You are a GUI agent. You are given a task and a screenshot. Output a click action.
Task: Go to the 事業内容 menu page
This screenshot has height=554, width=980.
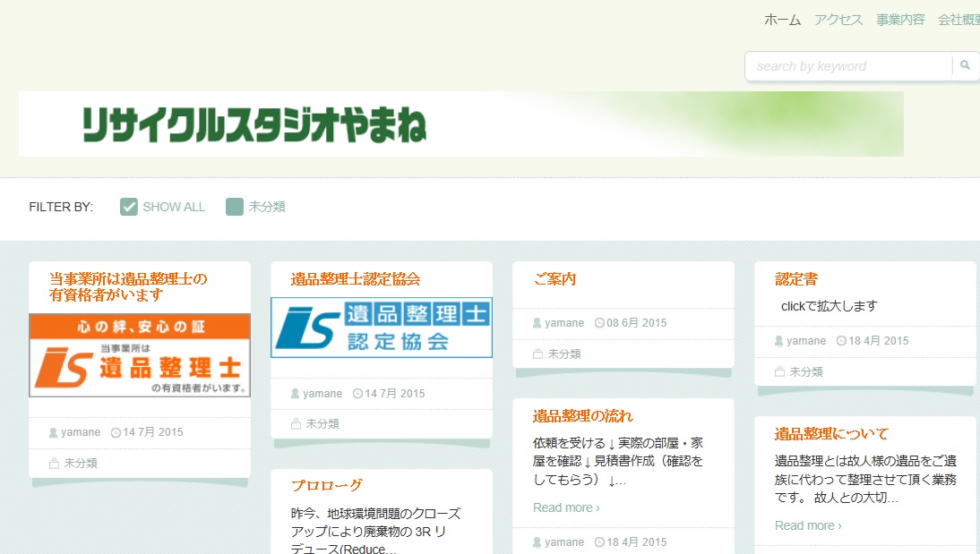pos(900,20)
